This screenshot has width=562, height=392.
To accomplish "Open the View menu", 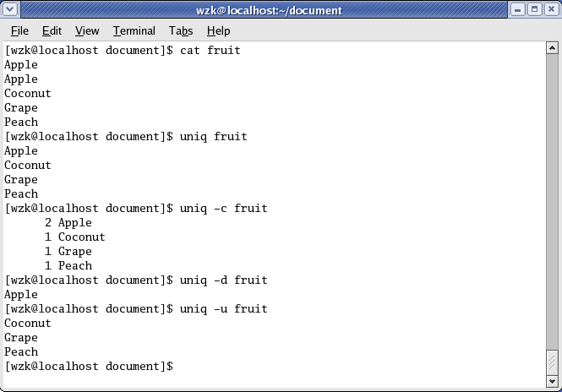I will coord(87,30).
